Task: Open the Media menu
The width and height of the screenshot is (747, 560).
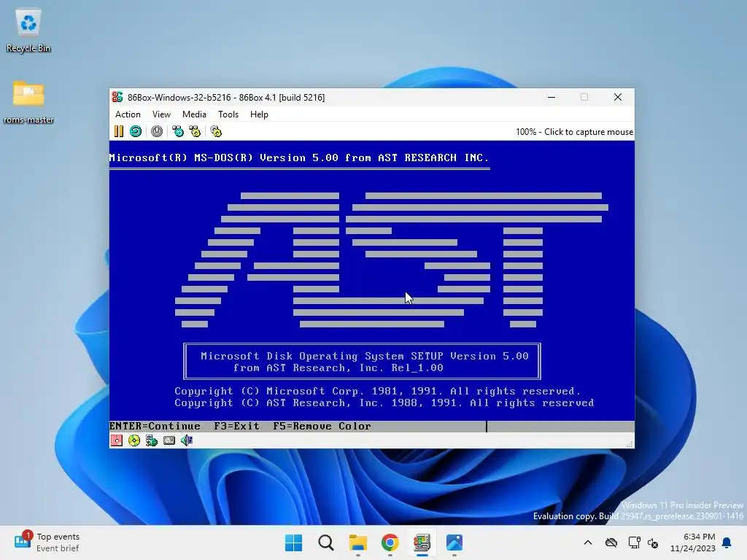Action: 194,114
